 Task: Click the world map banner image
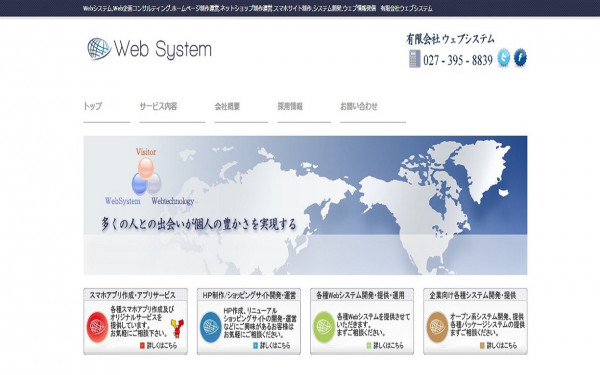pyautogui.click(x=305, y=205)
